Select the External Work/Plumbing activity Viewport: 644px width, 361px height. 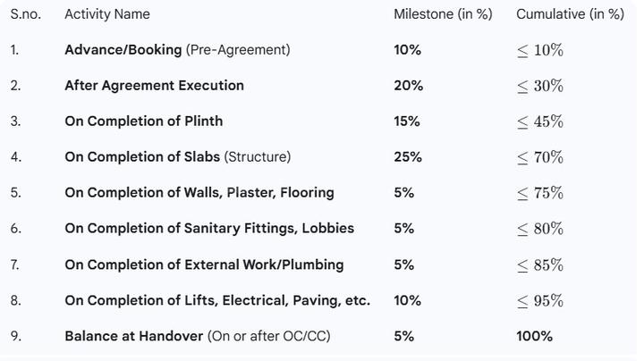click(x=204, y=264)
